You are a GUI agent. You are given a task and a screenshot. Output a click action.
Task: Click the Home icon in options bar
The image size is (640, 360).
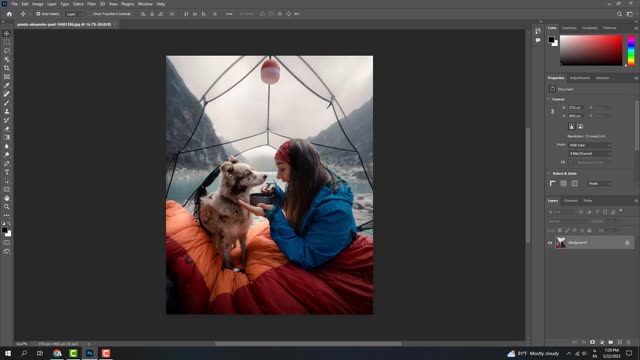point(9,14)
